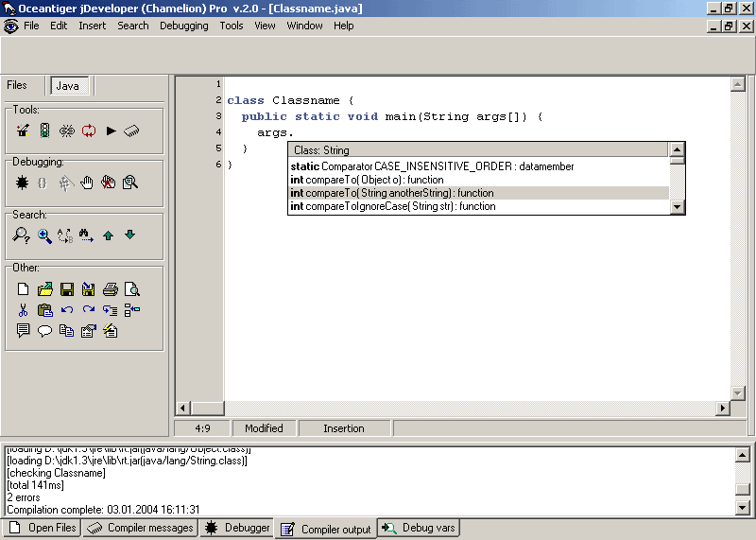Screen dimensions: 756x540
Task: Open the Tools menu
Action: 232,26
